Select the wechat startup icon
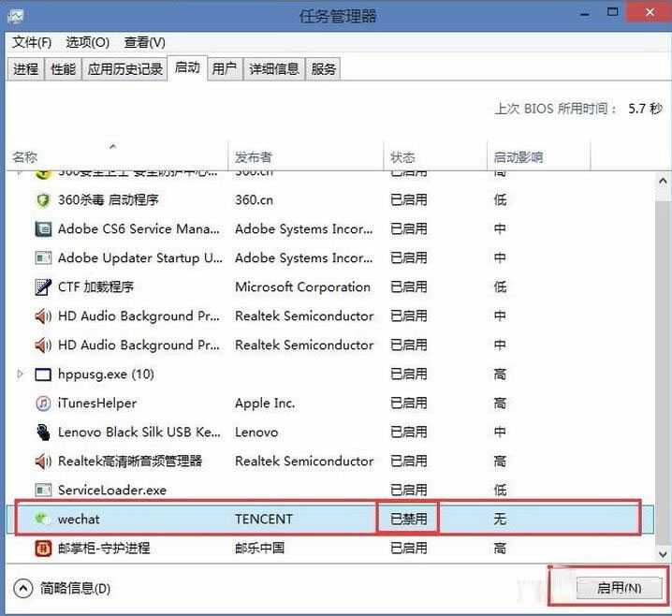672x616 pixels. 42,519
